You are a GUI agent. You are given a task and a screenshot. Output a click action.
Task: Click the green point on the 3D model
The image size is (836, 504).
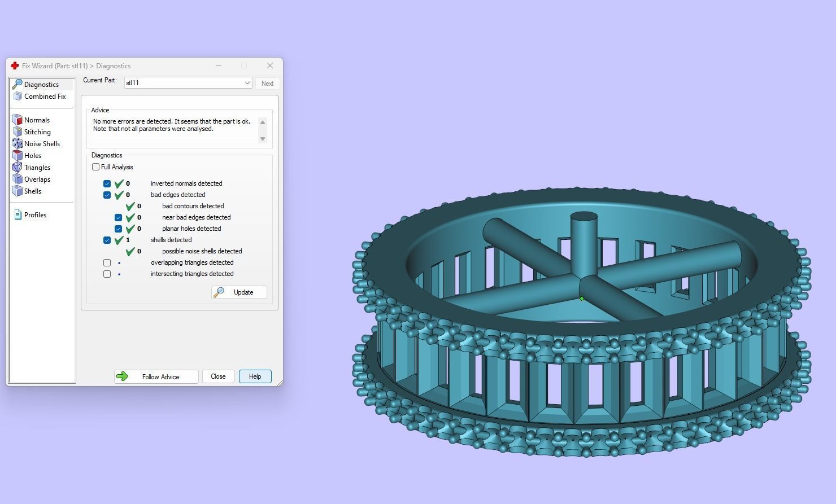tap(582, 299)
